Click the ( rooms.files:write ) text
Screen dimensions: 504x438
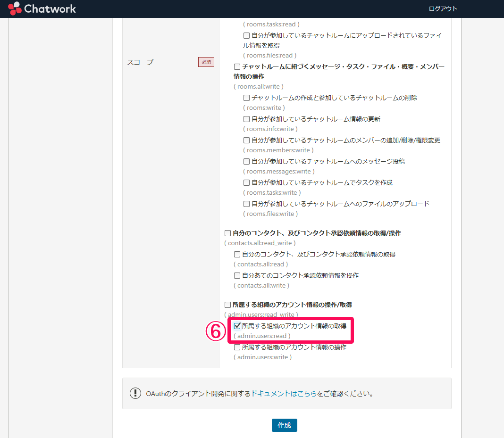pos(270,214)
